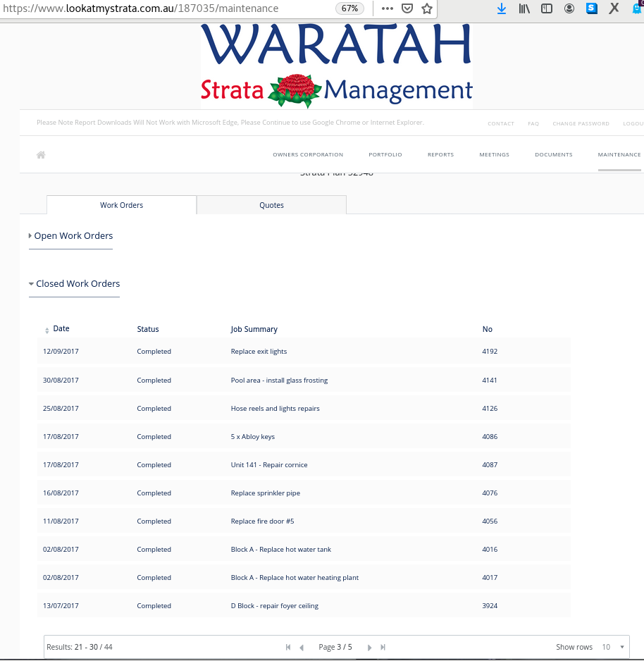
Task: Open the Documents menu
Action: tap(554, 155)
